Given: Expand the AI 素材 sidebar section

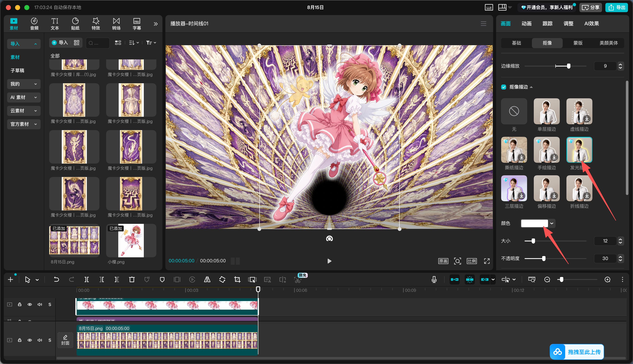Looking at the screenshot, I should [24, 97].
